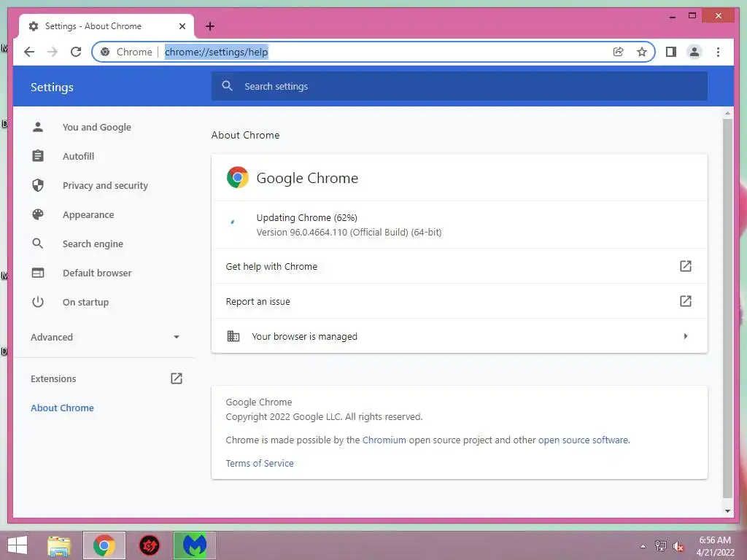The height and width of the screenshot is (560, 747).
Task: Select Search engine in sidebar
Action: (93, 244)
